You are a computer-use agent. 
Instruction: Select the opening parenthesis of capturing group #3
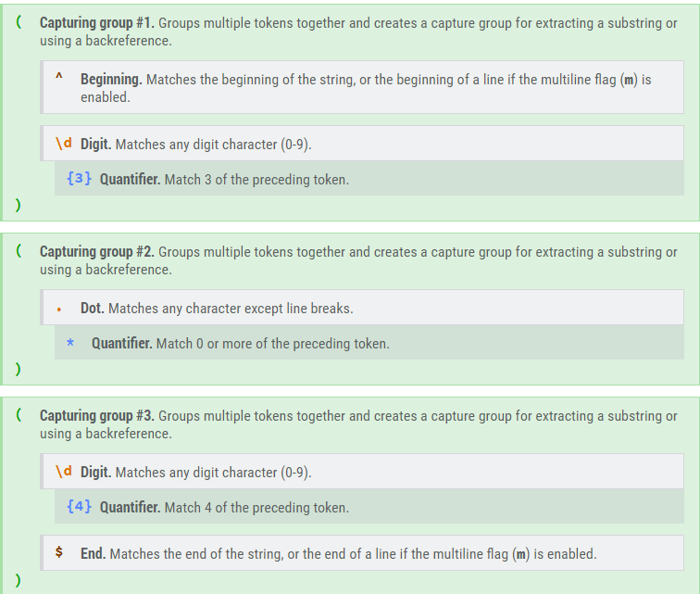tap(19, 415)
